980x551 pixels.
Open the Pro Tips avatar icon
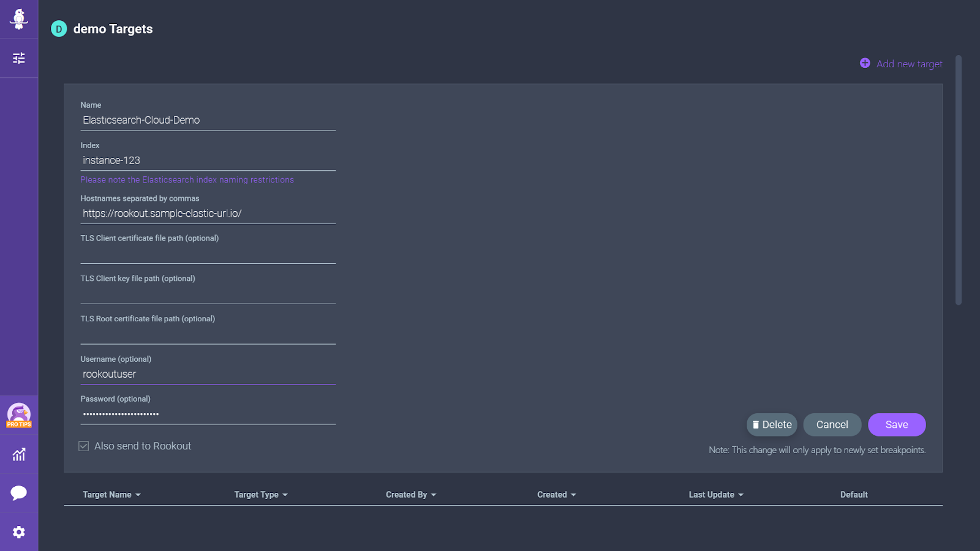click(19, 415)
